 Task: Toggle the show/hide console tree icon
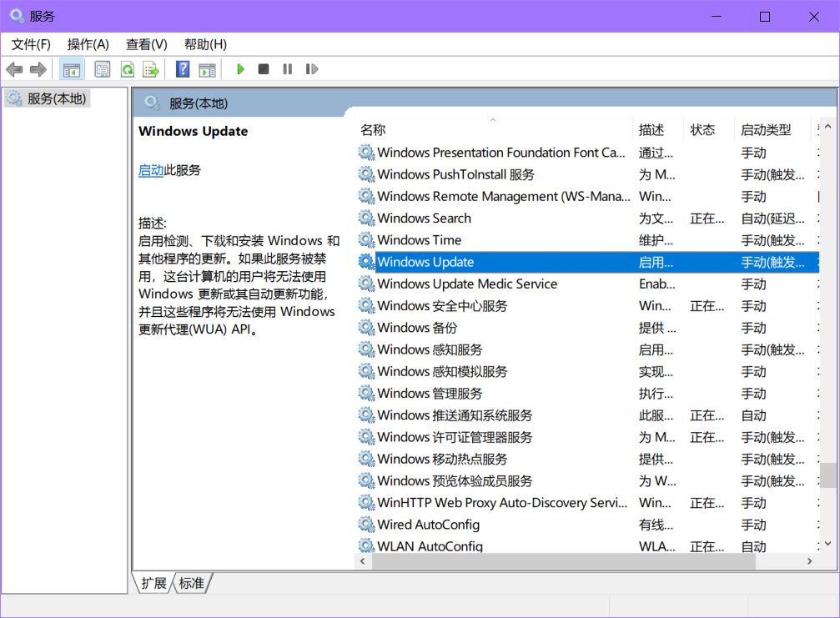[71, 69]
